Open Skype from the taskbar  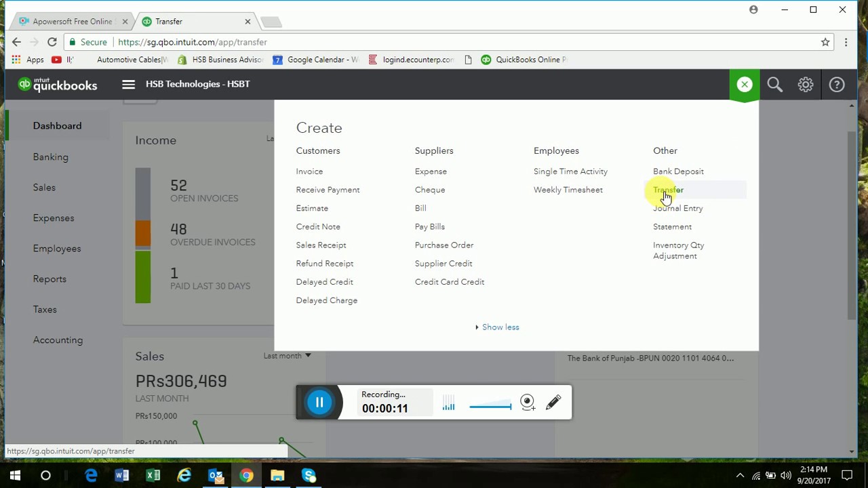[x=309, y=476]
